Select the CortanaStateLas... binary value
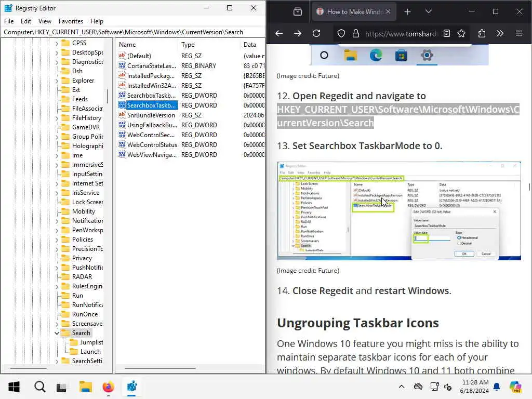Screen dimensions: 532x399 pyautogui.click(x=151, y=66)
